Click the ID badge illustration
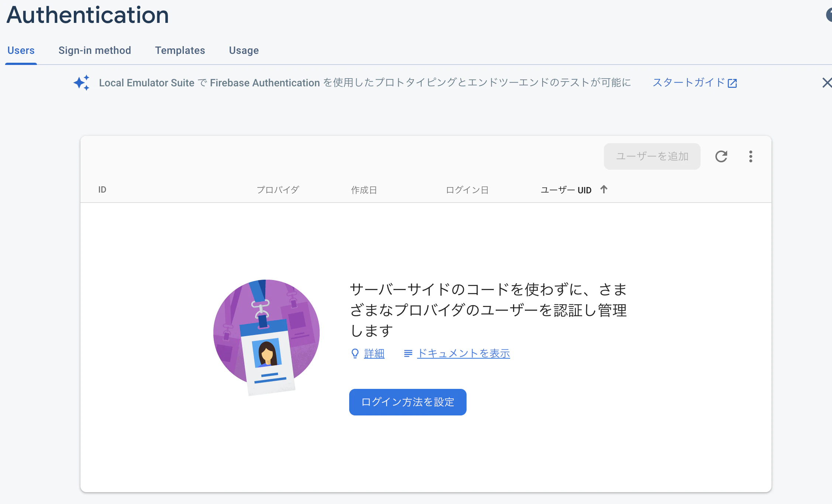Viewport: 832px width, 504px height. tap(267, 337)
